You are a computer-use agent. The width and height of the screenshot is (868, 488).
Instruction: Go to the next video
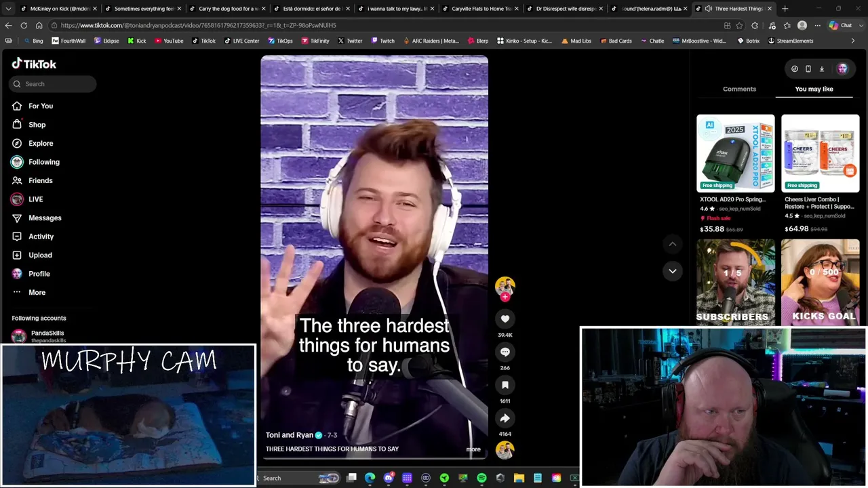tap(673, 271)
